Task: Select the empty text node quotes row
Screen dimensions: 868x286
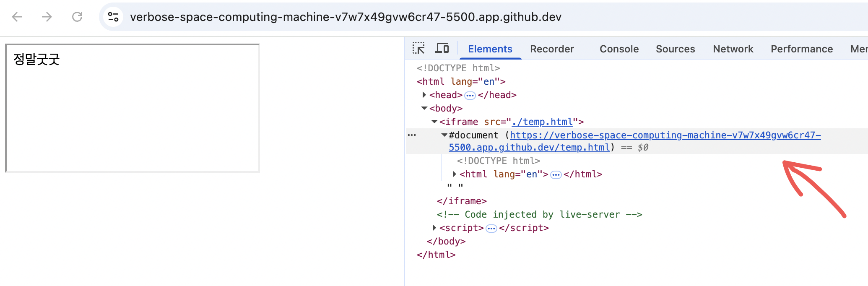Action: click(x=455, y=186)
